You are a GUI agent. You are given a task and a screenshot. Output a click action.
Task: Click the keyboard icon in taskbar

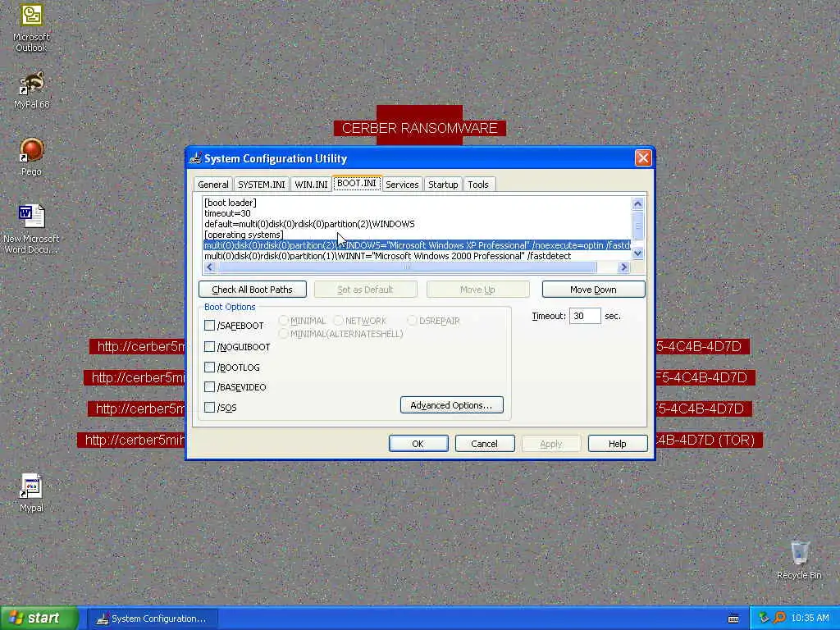pos(733,619)
